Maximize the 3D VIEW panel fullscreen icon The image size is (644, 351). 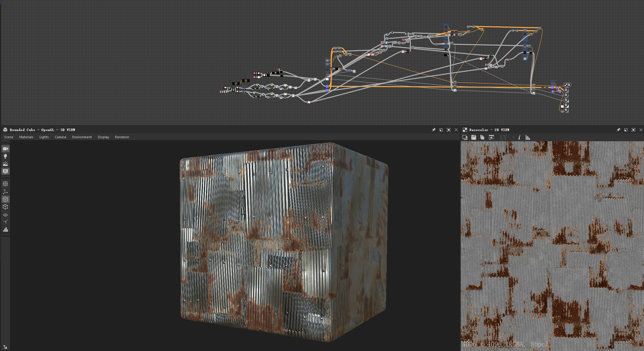coord(449,130)
